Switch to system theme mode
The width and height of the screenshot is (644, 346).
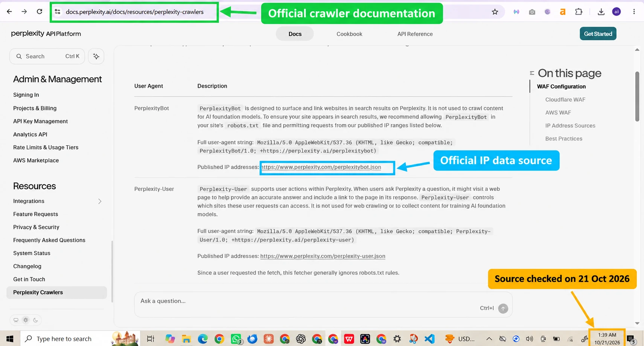click(16, 320)
